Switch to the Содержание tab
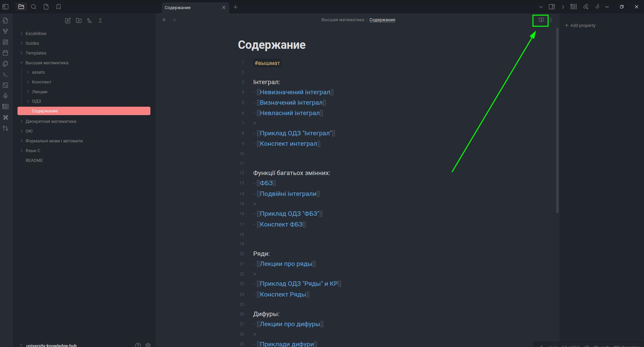The width and height of the screenshot is (644, 347). (x=178, y=7)
